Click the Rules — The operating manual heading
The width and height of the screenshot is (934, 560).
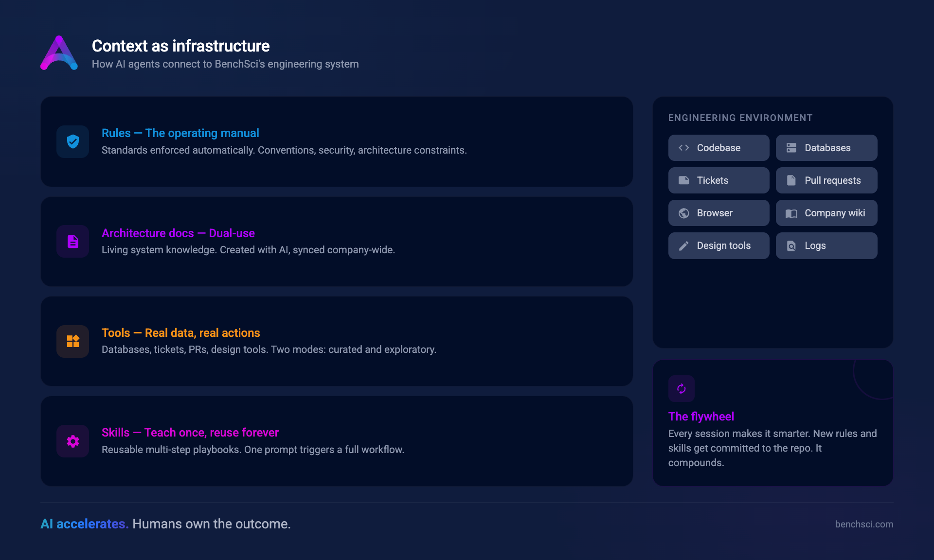pyautogui.click(x=180, y=133)
